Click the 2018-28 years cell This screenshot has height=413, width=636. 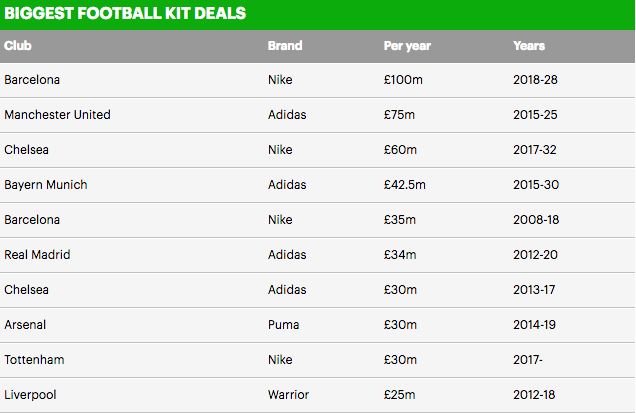[535, 80]
